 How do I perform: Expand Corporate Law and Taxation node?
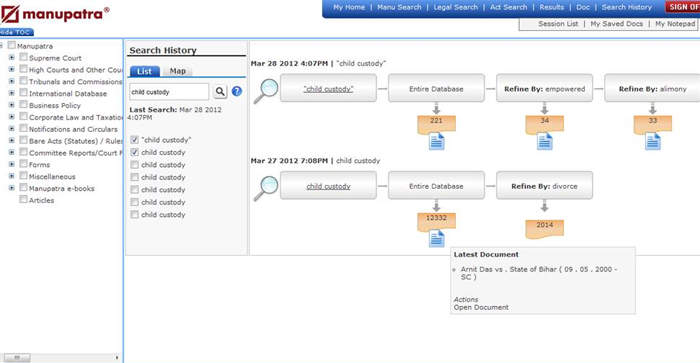(x=12, y=117)
